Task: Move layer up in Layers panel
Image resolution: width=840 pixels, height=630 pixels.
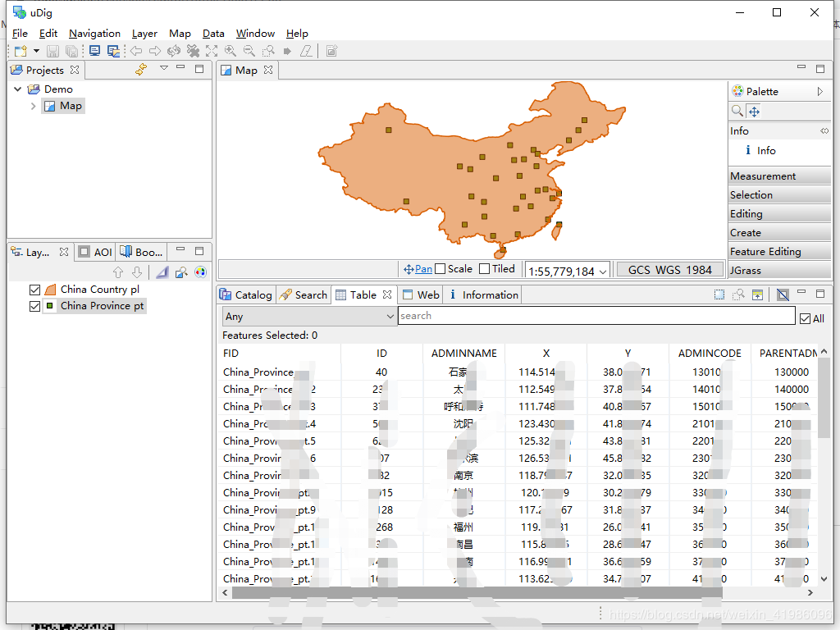Action: [118, 272]
